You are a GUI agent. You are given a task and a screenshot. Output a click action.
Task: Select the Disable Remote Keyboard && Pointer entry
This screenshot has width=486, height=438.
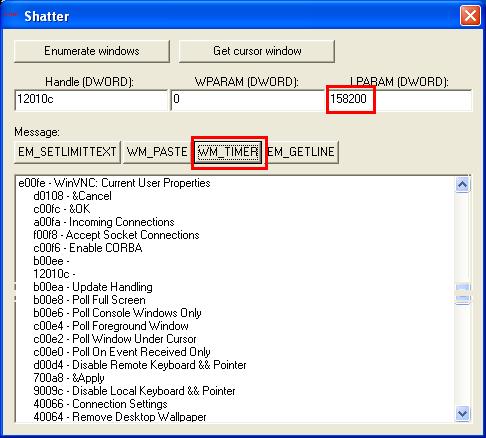click(140, 365)
